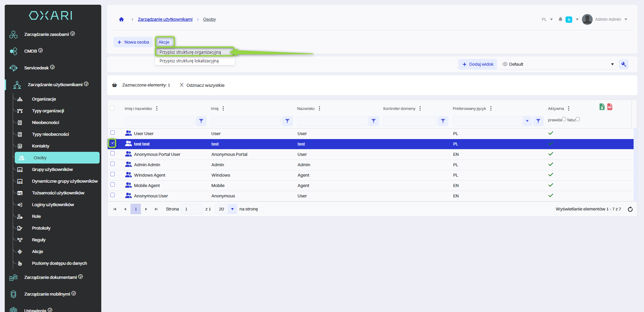Click Odznacz wszystkie to deselect all

click(202, 85)
